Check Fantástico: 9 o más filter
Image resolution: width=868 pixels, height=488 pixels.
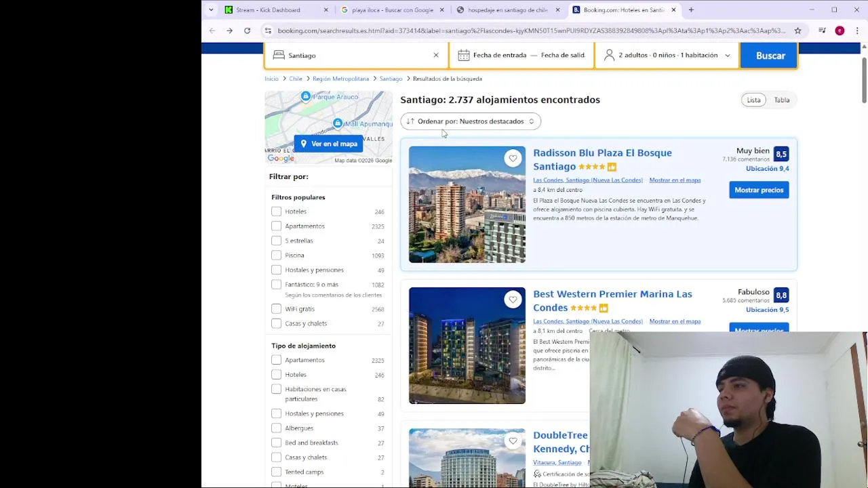coord(276,285)
